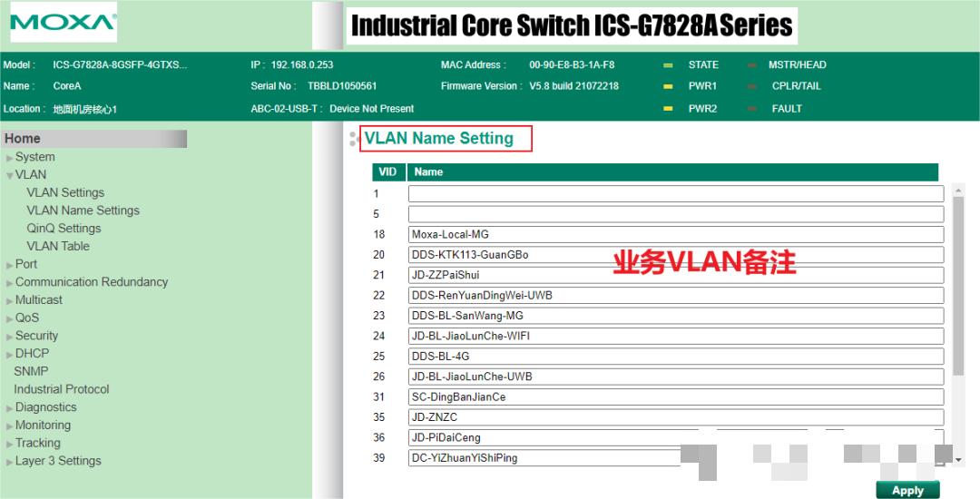
Task: Expand the Monitoring menu arrow
Action: (9, 426)
